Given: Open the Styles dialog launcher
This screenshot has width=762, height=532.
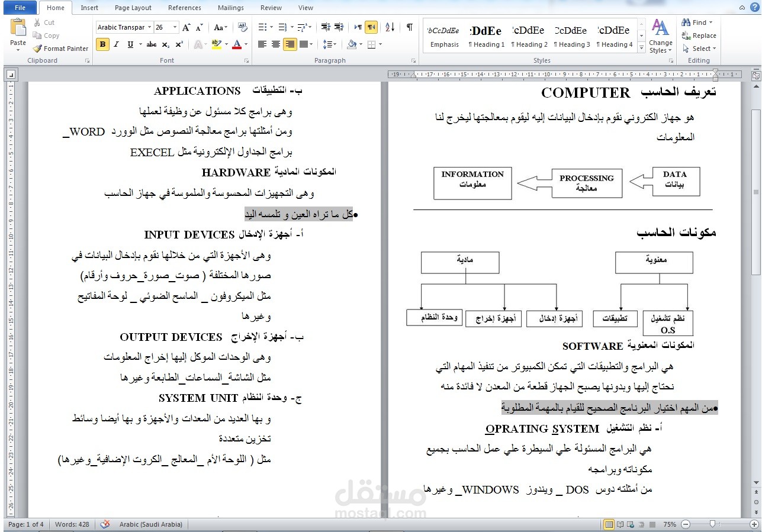Looking at the screenshot, I should (x=672, y=61).
